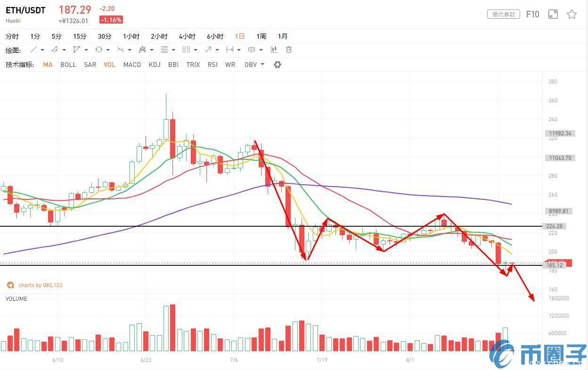
Task: Click the trash icon to delete drawings
Action: tap(289, 49)
